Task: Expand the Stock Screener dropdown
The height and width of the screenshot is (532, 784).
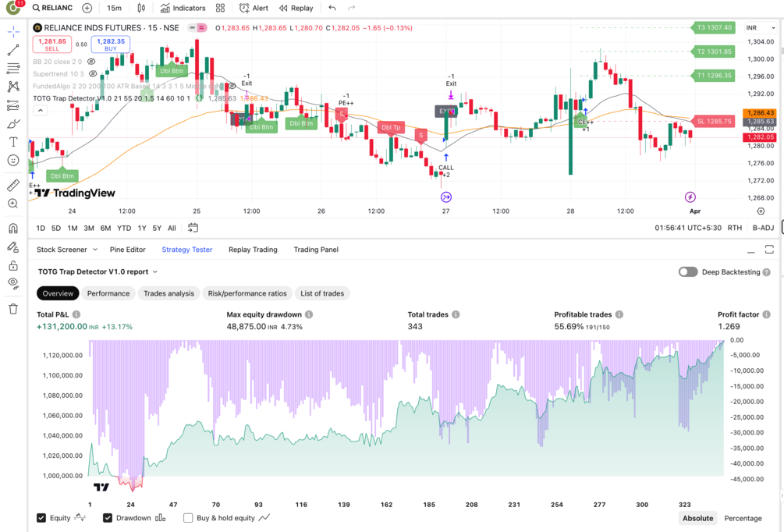Action: (95, 250)
